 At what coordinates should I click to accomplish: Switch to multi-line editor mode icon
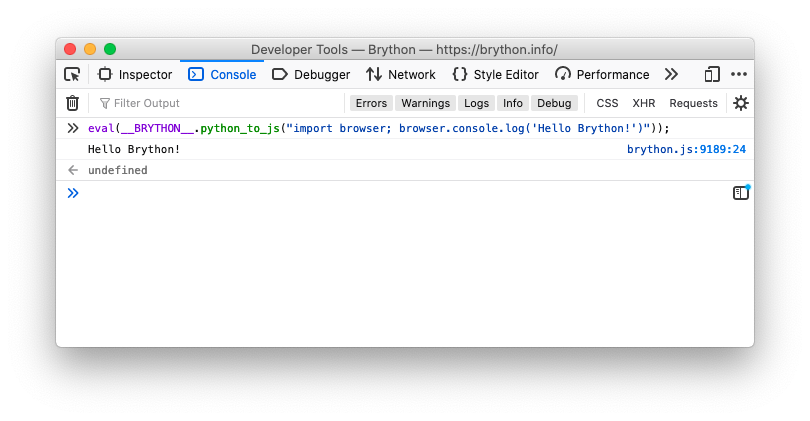pyautogui.click(x=741, y=193)
